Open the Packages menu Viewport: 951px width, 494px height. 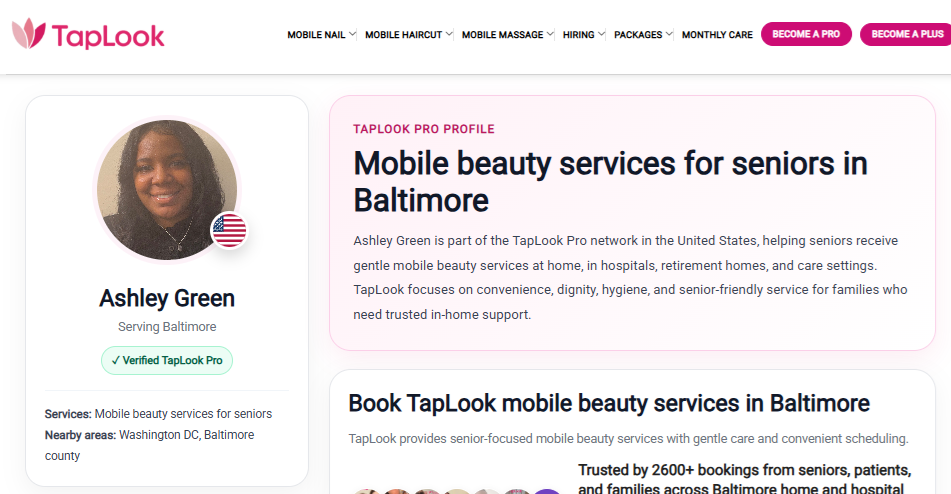638,35
